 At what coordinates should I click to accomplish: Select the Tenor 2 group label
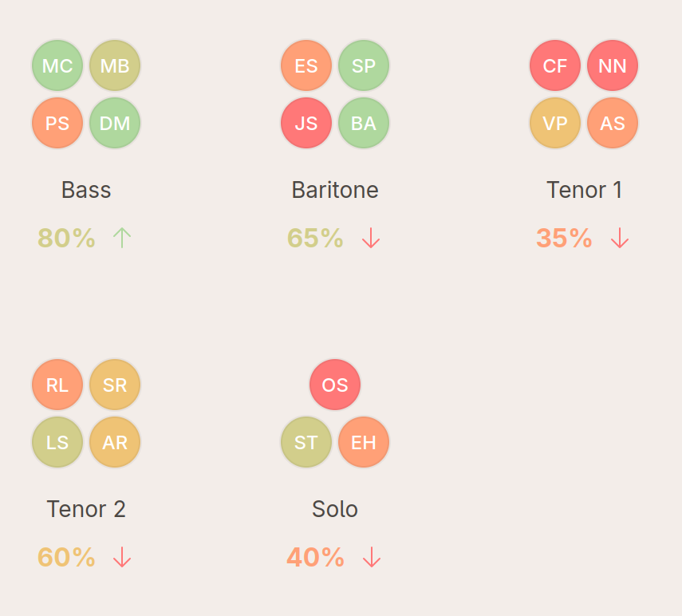tap(86, 509)
